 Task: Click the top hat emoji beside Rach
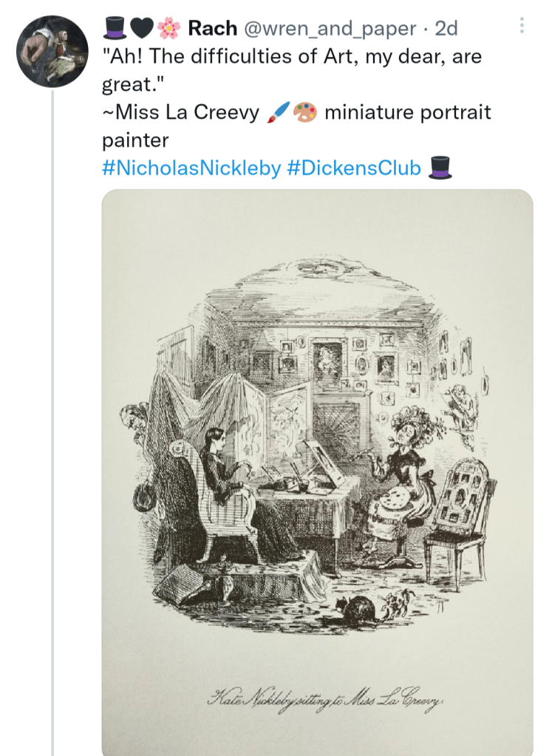115,28
